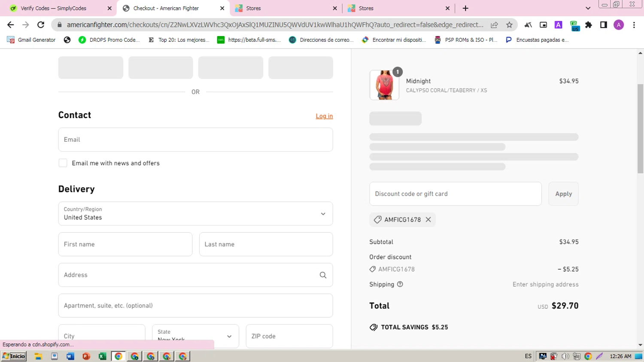Click the ES language indicator in the taskbar
Viewport: 644px width, 362px height.
[528, 356]
